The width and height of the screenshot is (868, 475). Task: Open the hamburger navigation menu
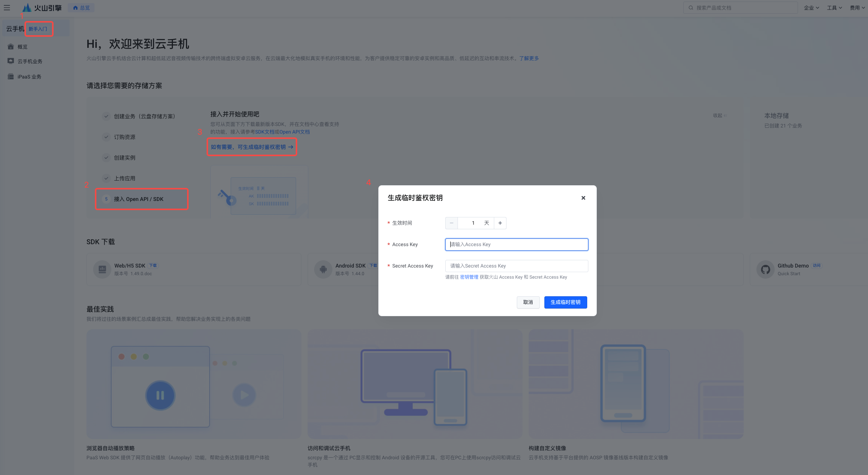pos(7,8)
